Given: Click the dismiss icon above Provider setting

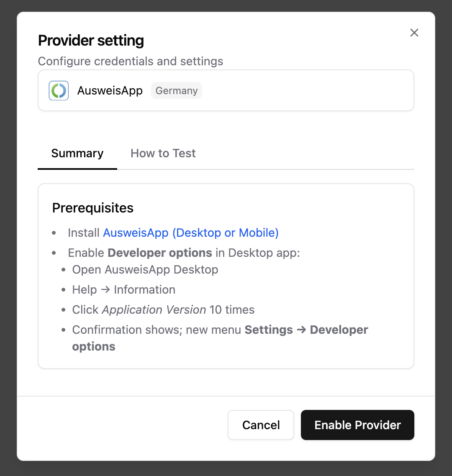Looking at the screenshot, I should click(414, 32).
